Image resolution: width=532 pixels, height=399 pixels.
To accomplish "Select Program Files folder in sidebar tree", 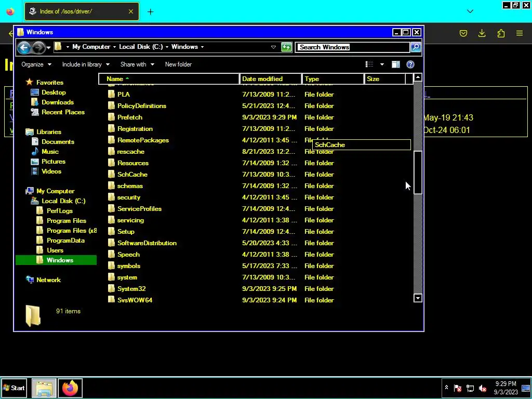I will click(x=66, y=220).
